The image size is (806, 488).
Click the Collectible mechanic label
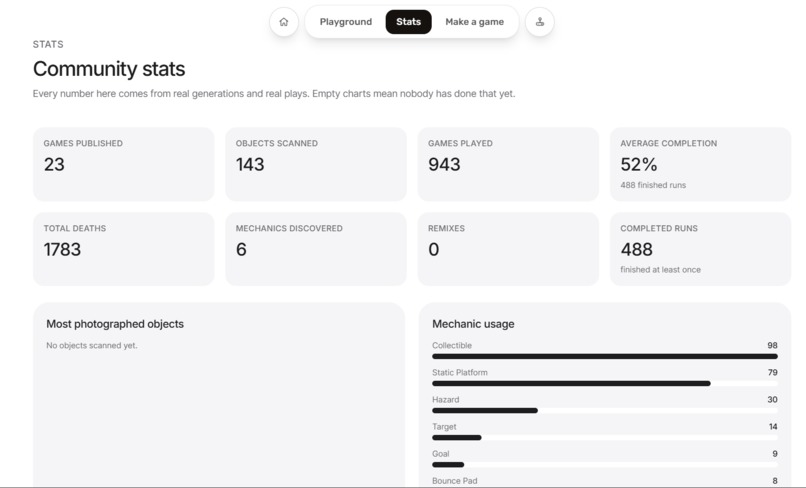point(452,346)
